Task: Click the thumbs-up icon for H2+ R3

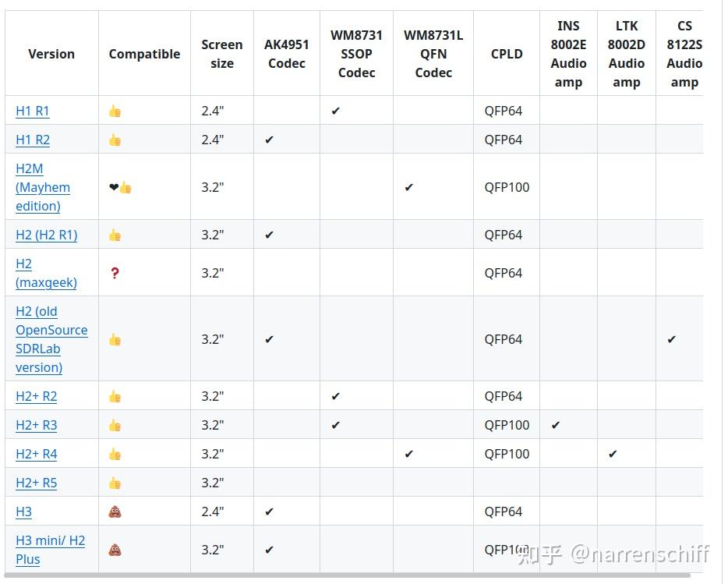Action: (x=115, y=425)
